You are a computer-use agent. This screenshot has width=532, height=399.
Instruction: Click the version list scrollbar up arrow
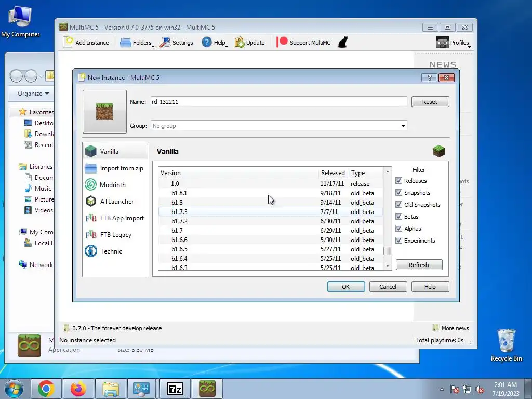[388, 171]
